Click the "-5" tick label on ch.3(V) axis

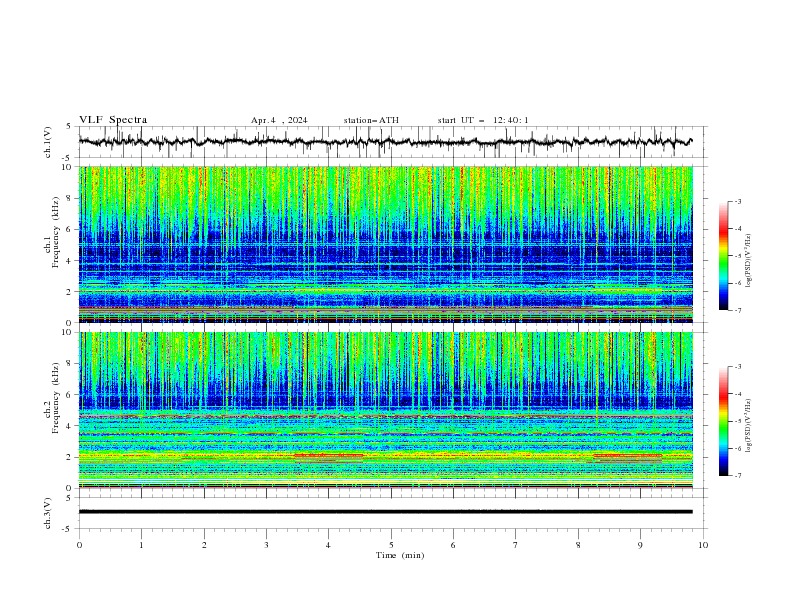click(68, 529)
